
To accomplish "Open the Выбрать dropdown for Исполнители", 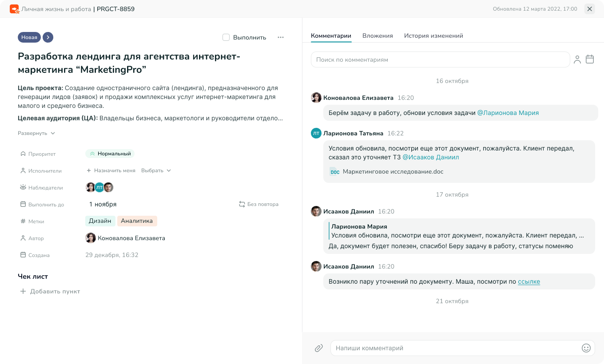I will [156, 170].
